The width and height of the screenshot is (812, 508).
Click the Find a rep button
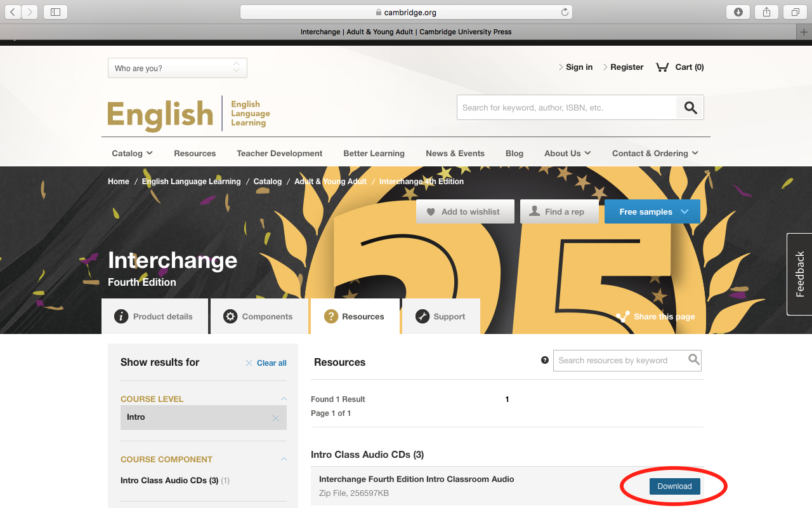(559, 211)
